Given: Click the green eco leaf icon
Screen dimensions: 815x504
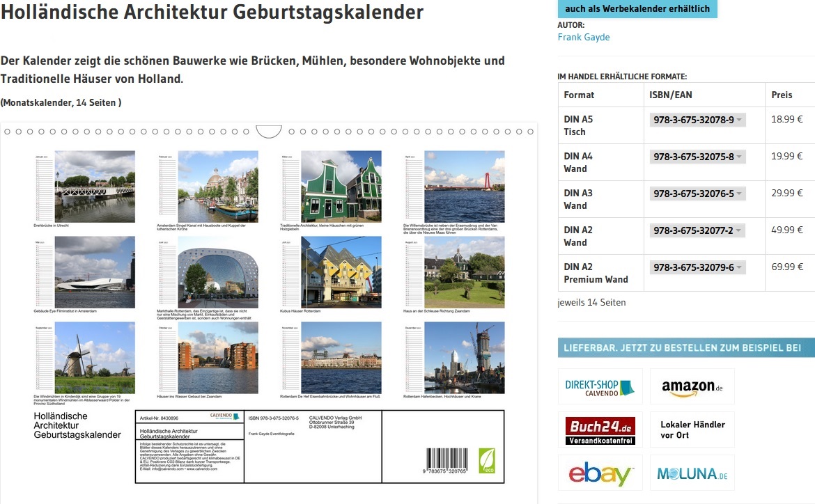Looking at the screenshot, I should coord(486,461).
